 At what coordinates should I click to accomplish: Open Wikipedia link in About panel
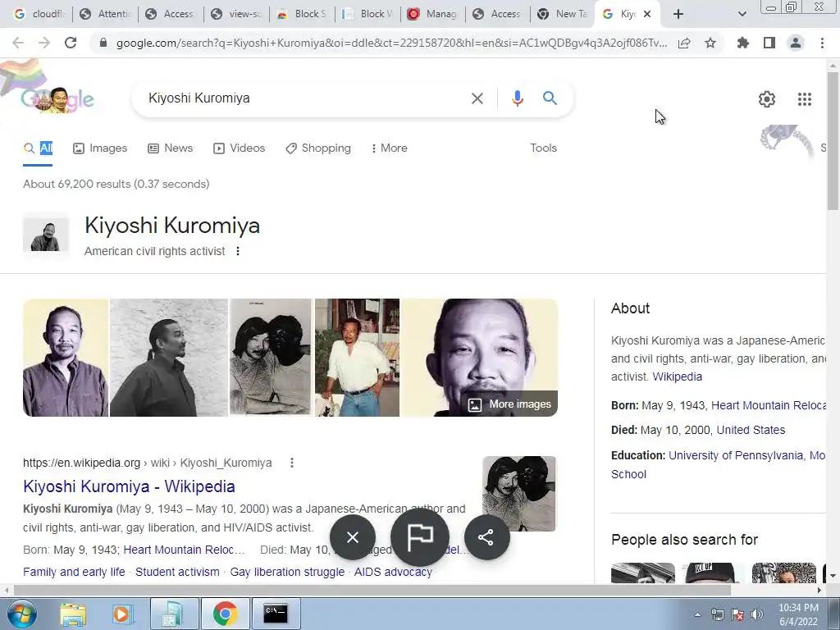click(677, 377)
